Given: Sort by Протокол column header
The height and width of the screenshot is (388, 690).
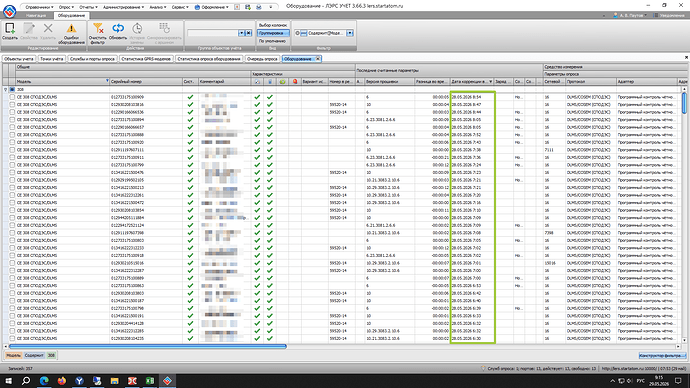Looking at the screenshot, I should tap(590, 81).
